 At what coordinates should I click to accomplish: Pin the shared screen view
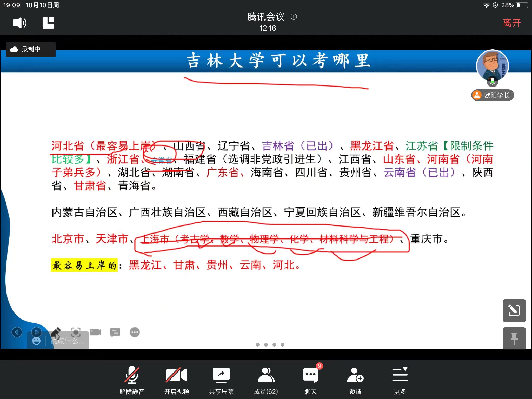[x=514, y=338]
